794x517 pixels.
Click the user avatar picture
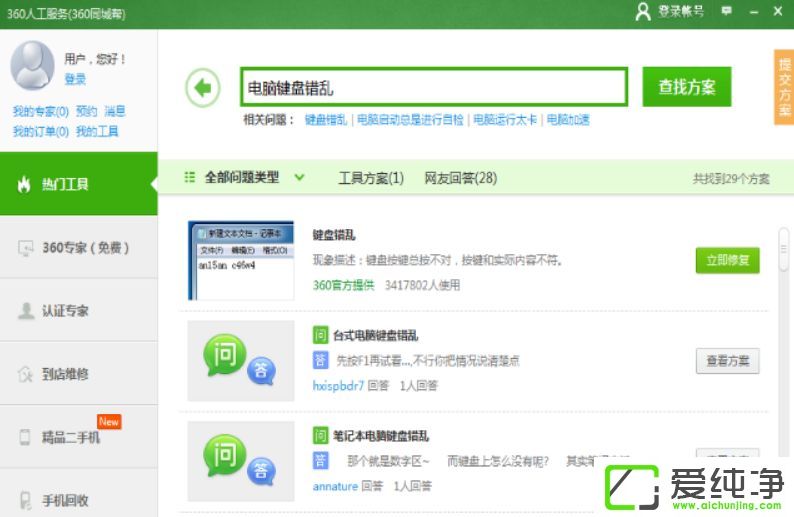coord(33,65)
